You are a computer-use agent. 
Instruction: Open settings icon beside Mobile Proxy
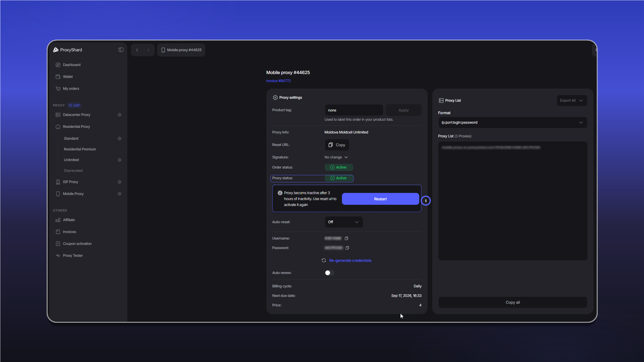[119, 194]
